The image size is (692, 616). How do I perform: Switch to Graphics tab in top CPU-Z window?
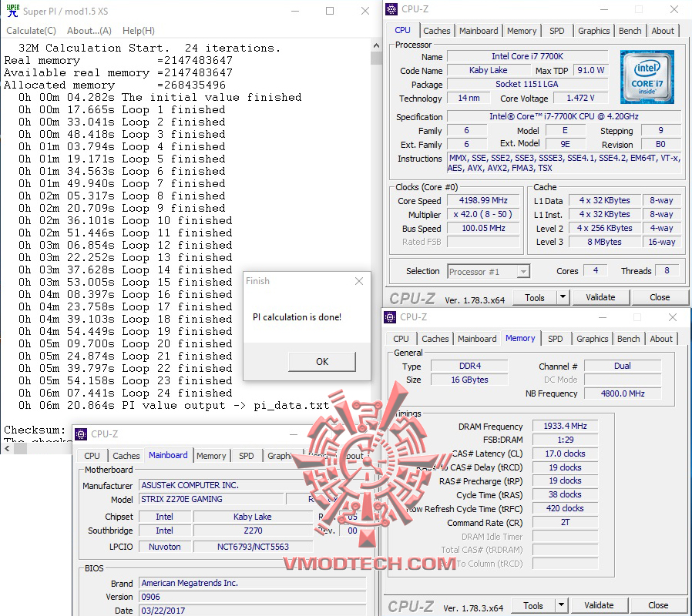[x=593, y=31]
